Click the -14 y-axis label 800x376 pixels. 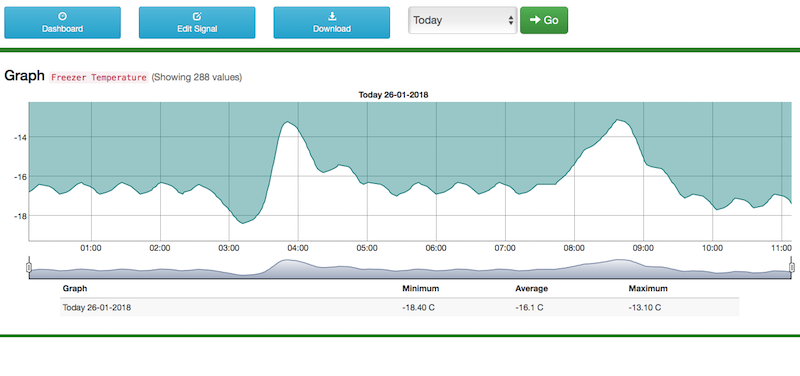(20, 137)
